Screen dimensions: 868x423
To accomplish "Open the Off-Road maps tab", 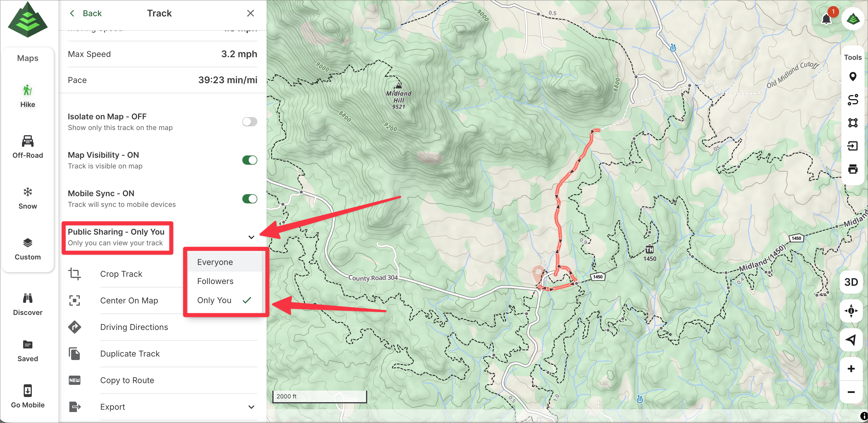I will click(28, 146).
